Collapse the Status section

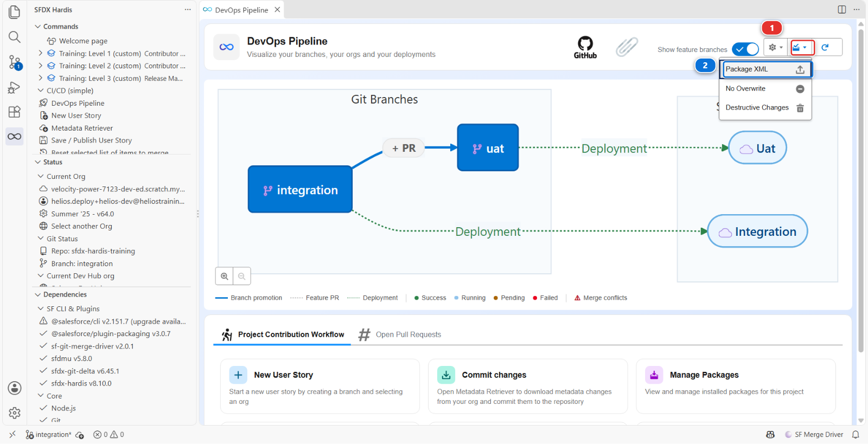[38, 162]
